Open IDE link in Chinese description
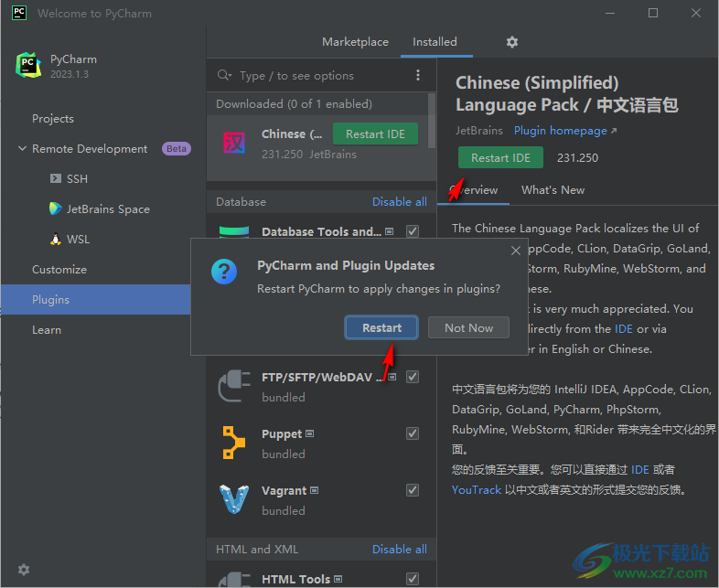This screenshot has width=719, height=588. pyautogui.click(x=640, y=470)
